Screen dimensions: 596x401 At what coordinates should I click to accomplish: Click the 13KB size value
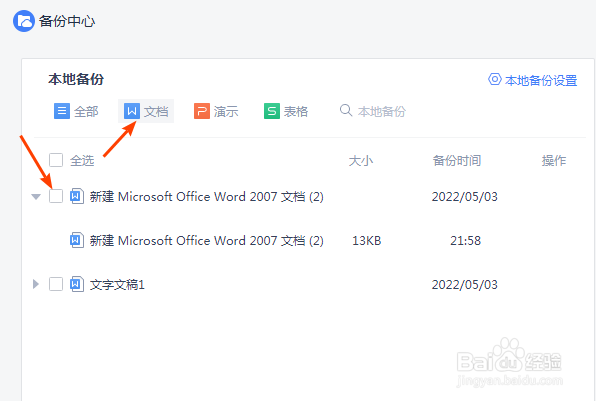point(366,241)
